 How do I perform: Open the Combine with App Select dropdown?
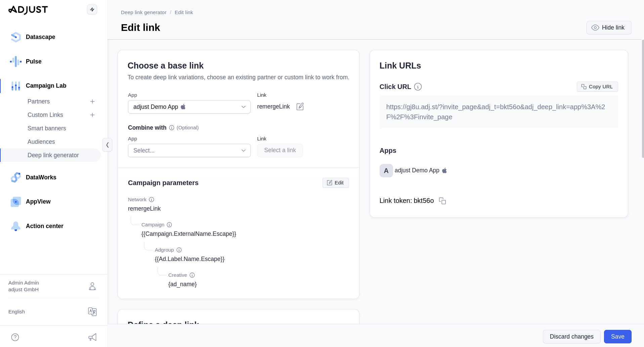(189, 150)
